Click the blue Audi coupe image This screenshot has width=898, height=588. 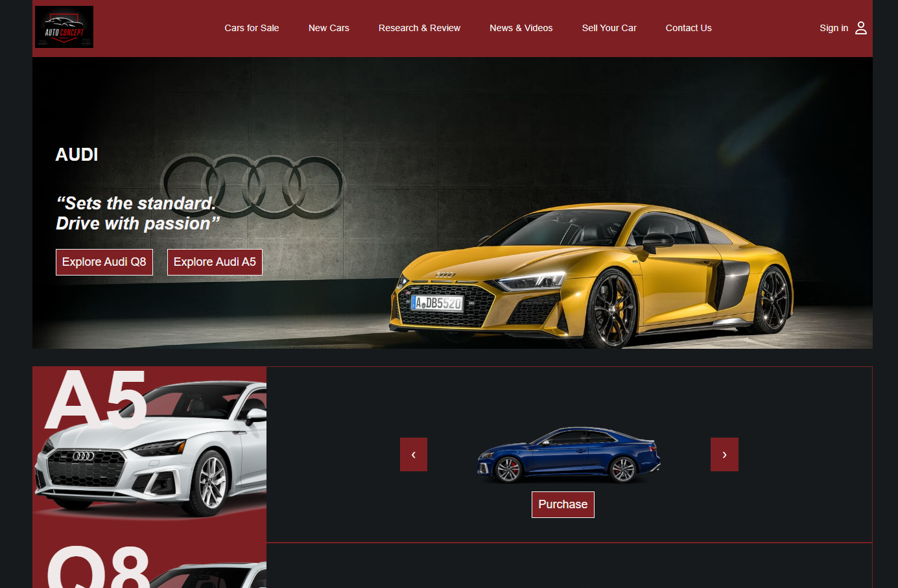(569, 454)
